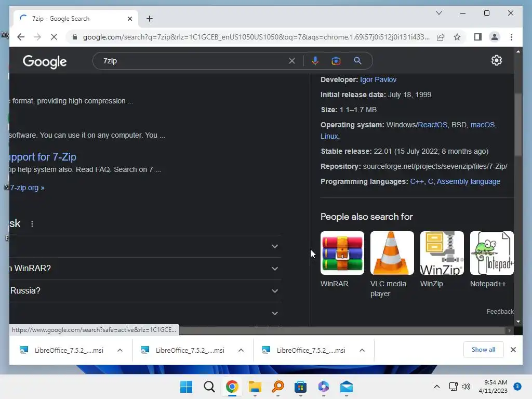This screenshot has width=532, height=399.
Task: Open the People also ask three-dot options
Action: pos(32,224)
